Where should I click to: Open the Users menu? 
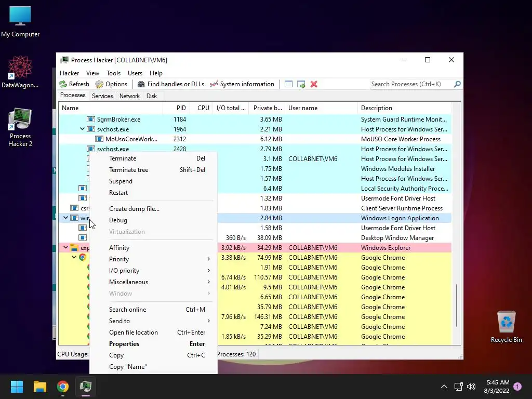[135, 73]
